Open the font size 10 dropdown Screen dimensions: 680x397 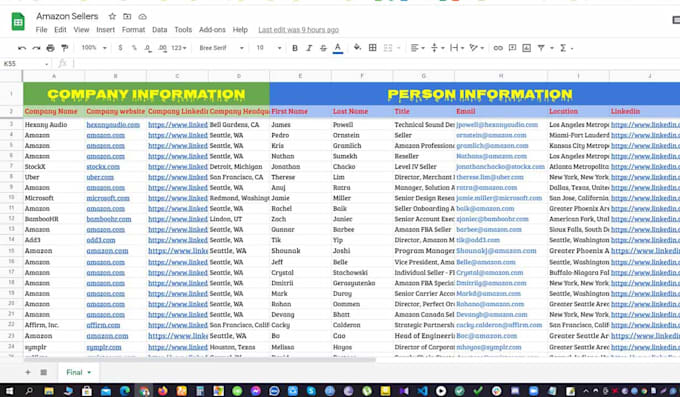pyautogui.click(x=269, y=48)
